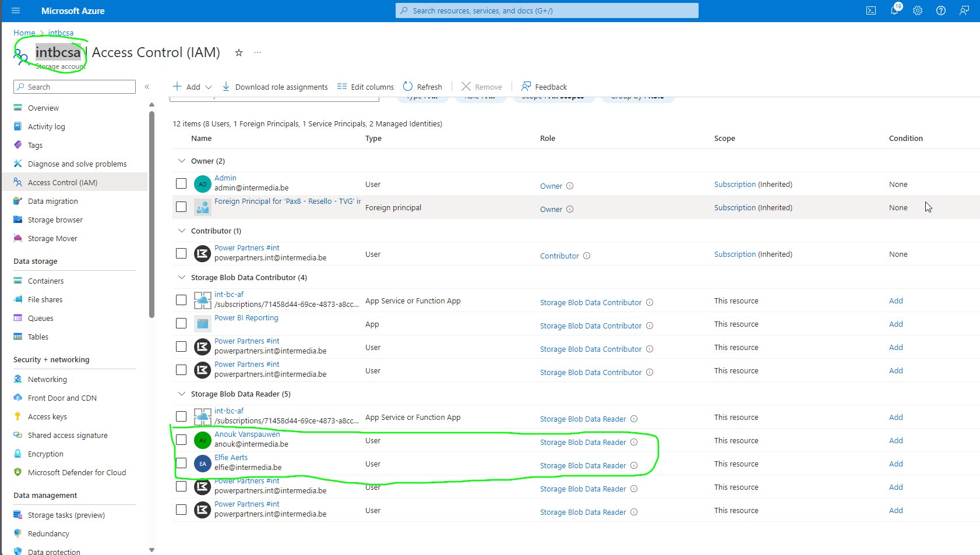Screen dimensions: 980x555
Task: Sort by the Role column header
Action: (548, 138)
